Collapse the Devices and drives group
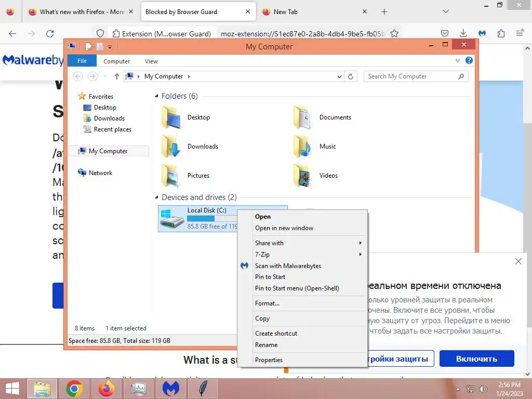Screen dimensions: 532x399 pyautogui.click(x=156, y=197)
